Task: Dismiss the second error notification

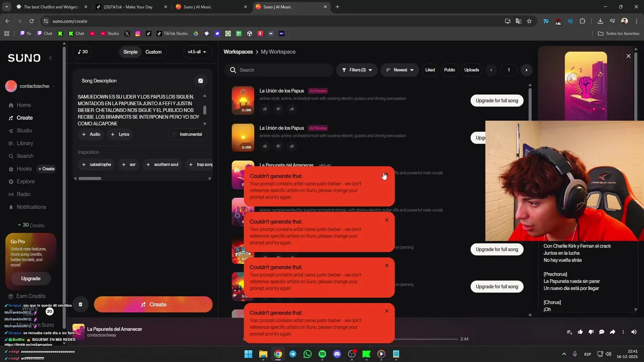Action: (386, 220)
